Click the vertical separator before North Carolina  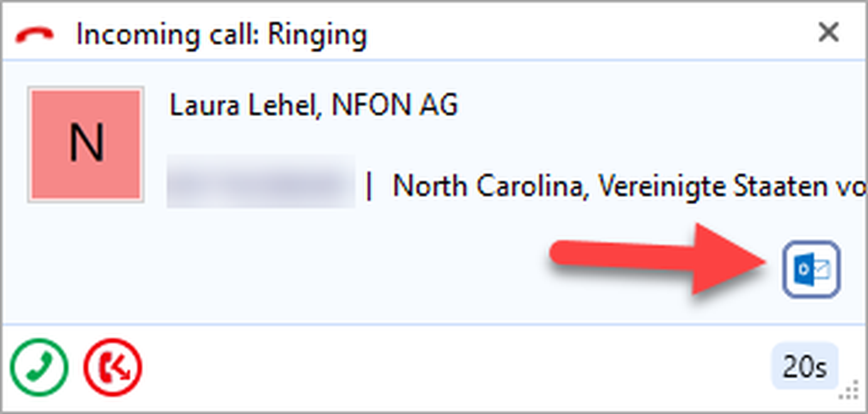(x=369, y=186)
